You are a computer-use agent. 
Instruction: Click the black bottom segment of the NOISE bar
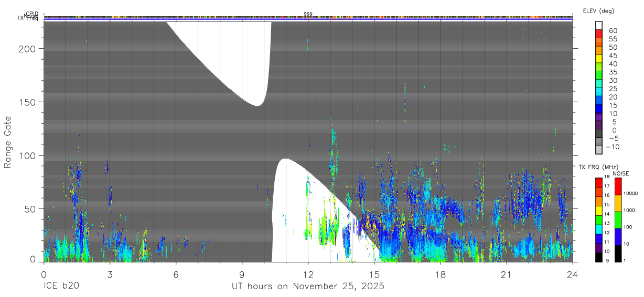coord(618,254)
